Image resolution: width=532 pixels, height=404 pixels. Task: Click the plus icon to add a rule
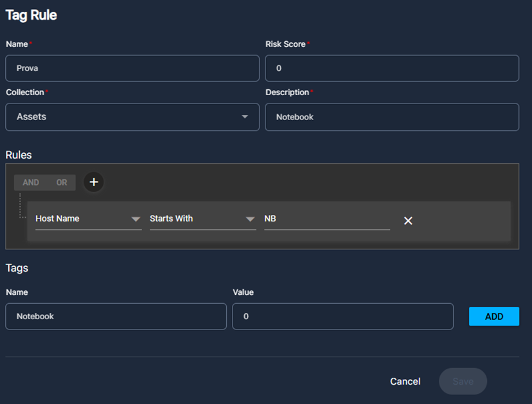coord(94,182)
